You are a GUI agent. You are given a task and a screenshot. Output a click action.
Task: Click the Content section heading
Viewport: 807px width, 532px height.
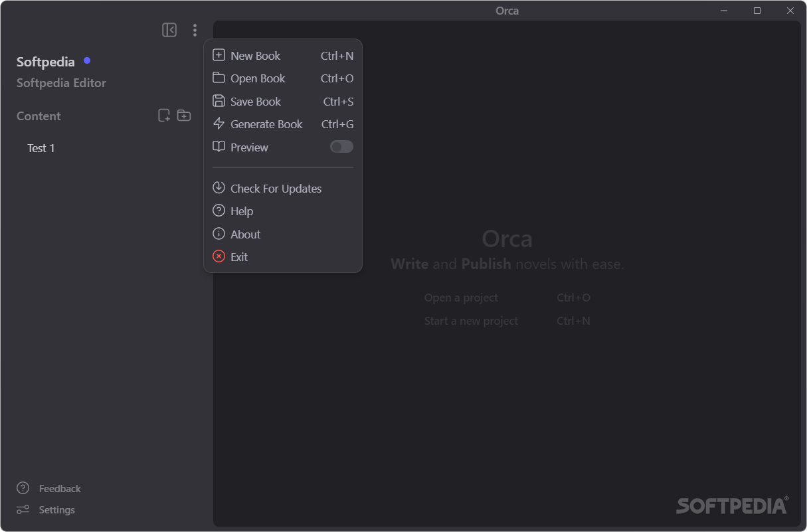point(39,116)
